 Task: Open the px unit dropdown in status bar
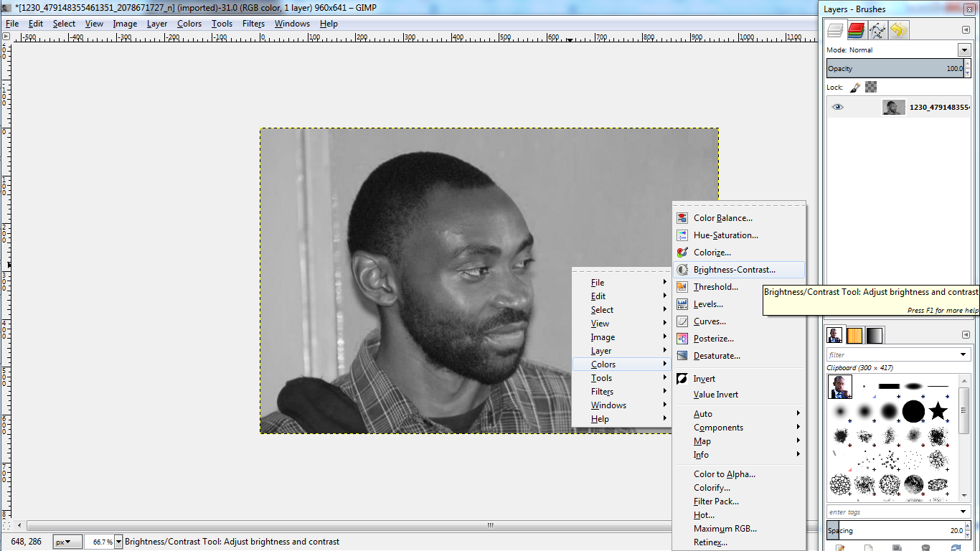tap(66, 542)
